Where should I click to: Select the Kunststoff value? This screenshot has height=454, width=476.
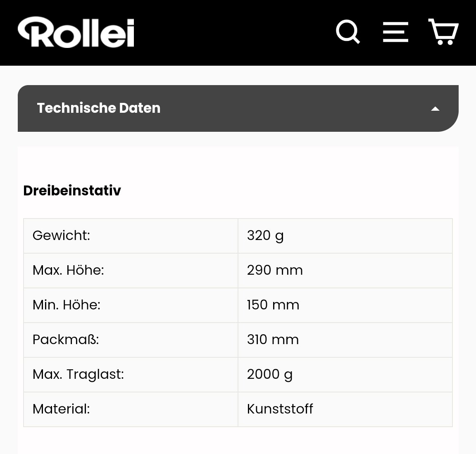coord(280,409)
